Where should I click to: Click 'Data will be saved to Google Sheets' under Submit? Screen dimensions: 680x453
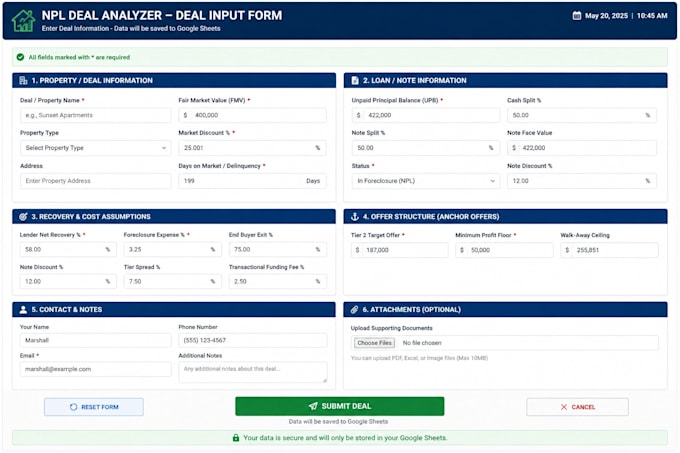click(x=338, y=421)
